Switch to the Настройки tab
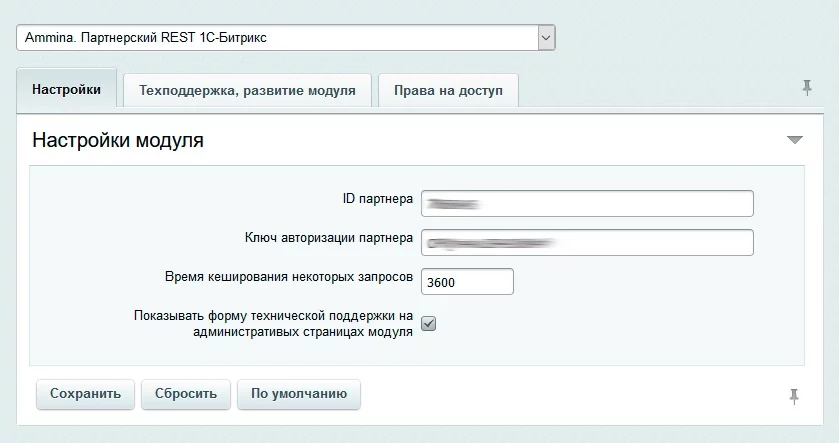 click(66, 90)
